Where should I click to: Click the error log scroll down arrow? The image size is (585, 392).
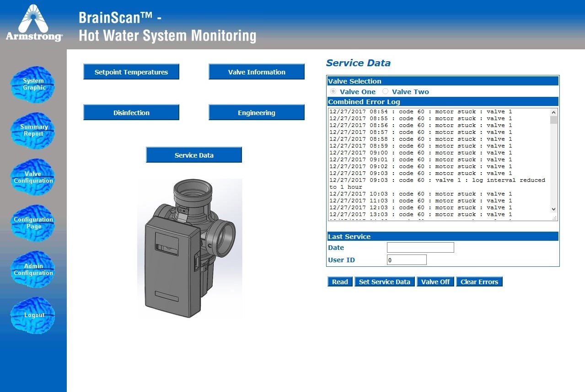coord(553,209)
